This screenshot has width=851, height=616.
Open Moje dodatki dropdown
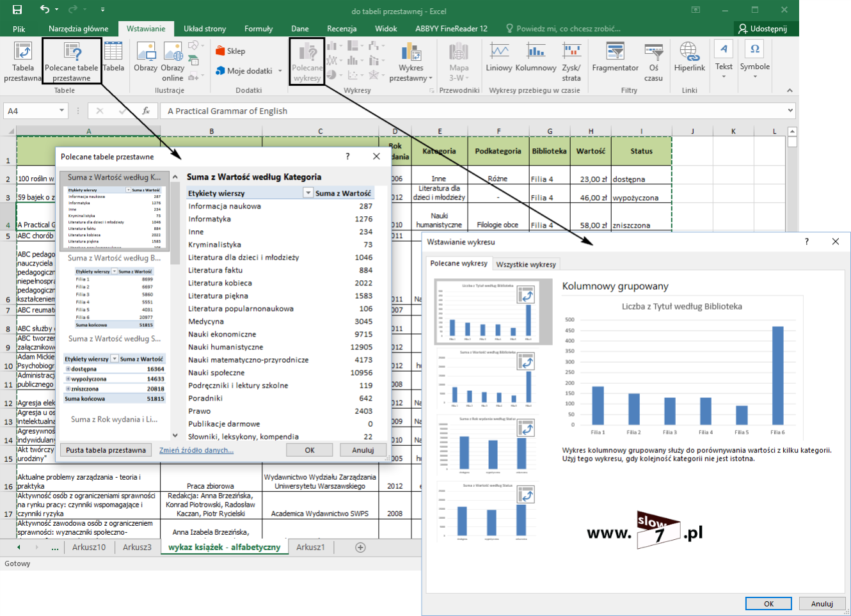pyautogui.click(x=280, y=71)
